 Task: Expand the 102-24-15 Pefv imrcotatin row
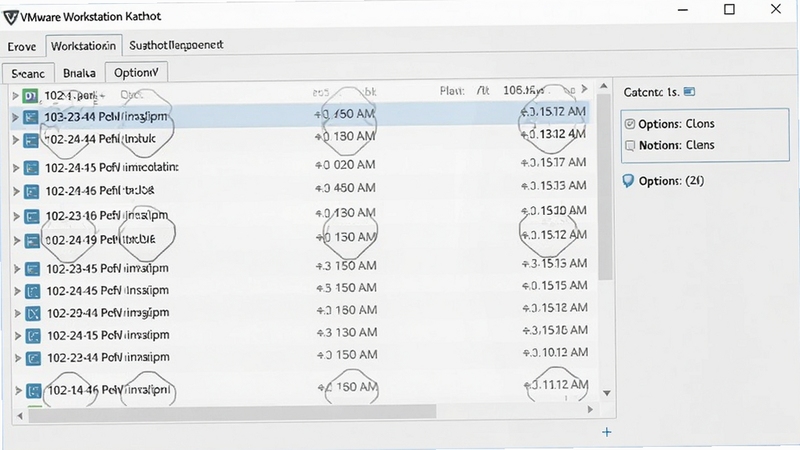pyautogui.click(x=16, y=168)
